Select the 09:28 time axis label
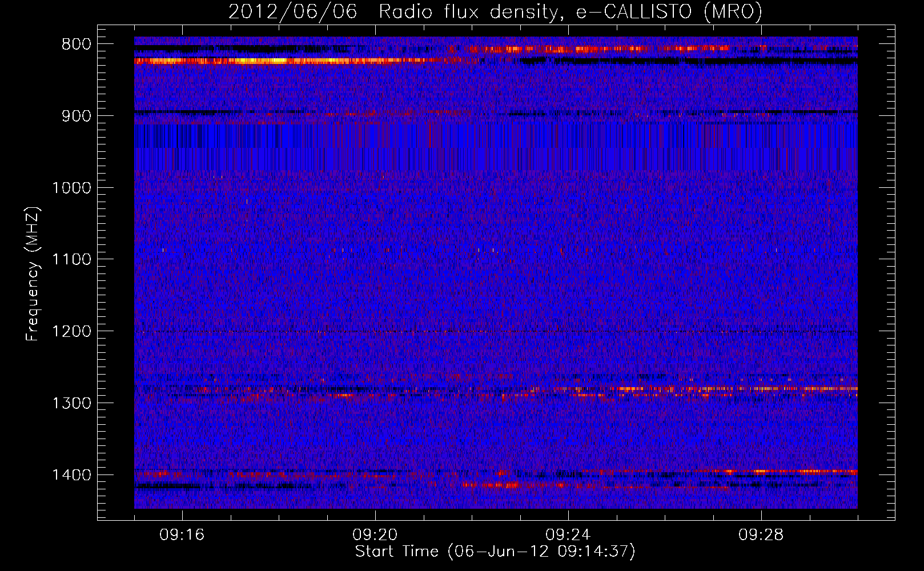 coord(761,535)
